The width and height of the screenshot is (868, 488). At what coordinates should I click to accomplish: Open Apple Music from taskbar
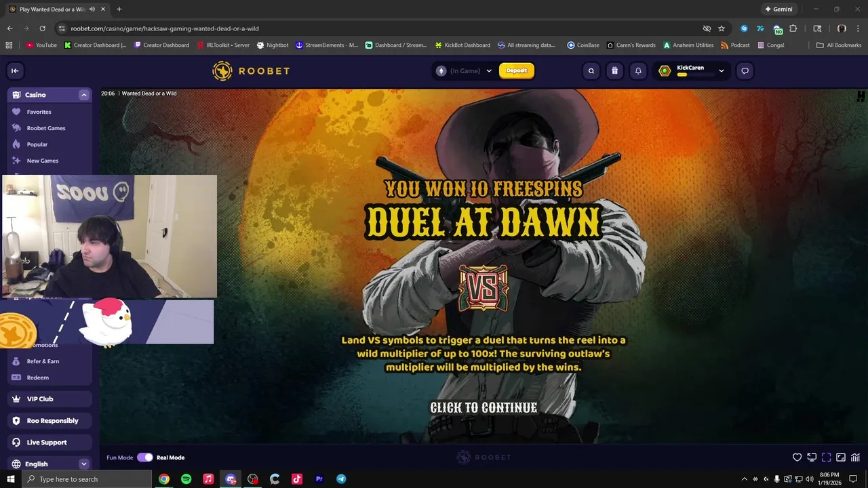tap(208, 479)
